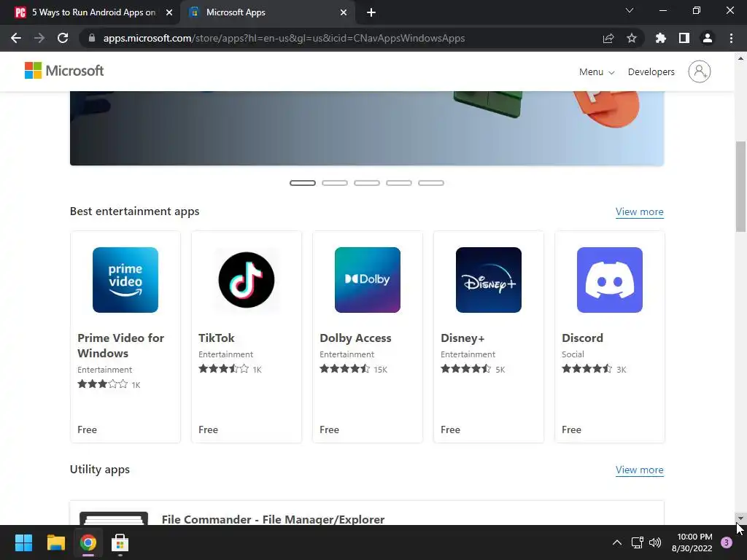Click the address bar URL
Image resolution: width=747 pixels, height=560 pixels.
pos(284,38)
